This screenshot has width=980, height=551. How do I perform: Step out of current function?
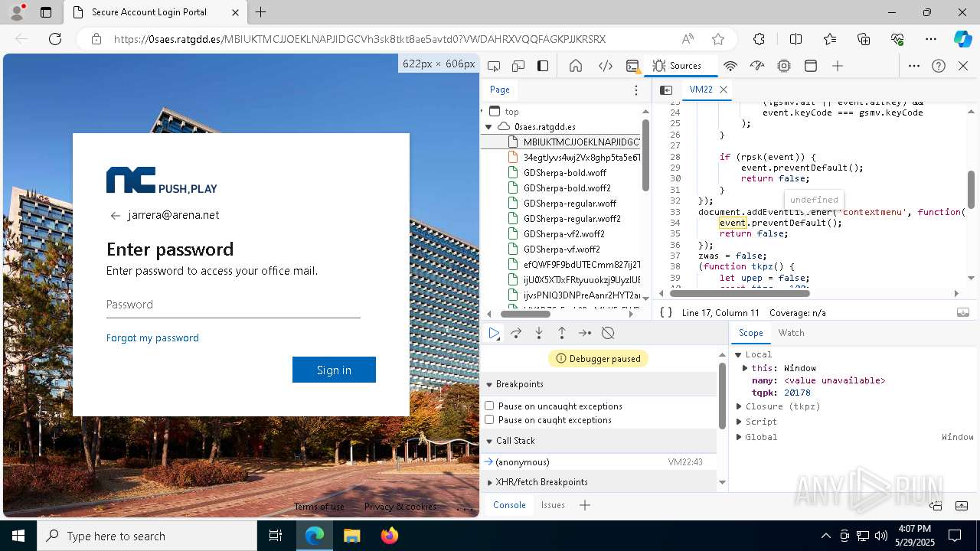coord(562,333)
